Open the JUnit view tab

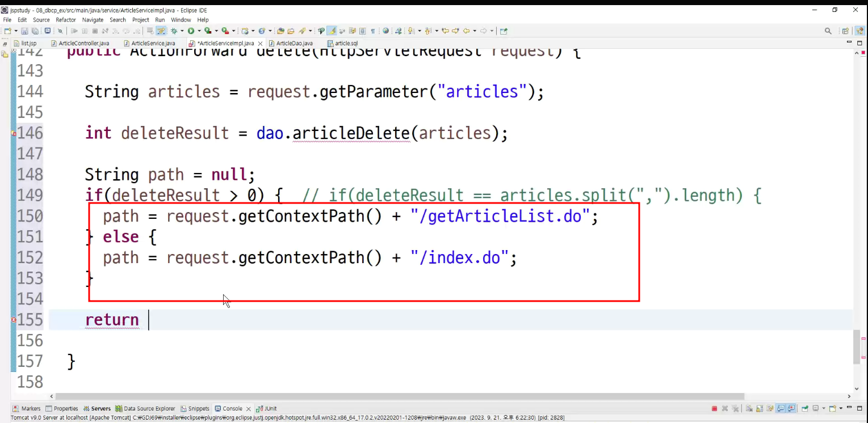(267, 408)
